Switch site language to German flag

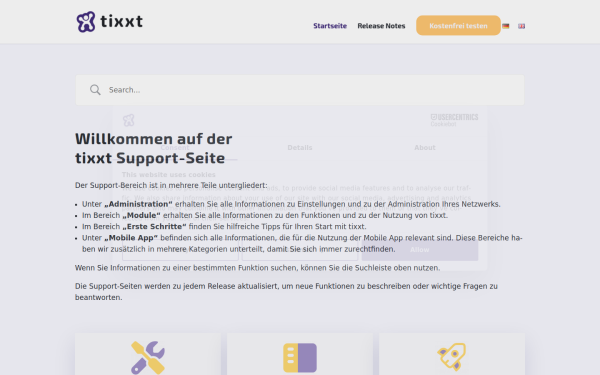(x=505, y=26)
